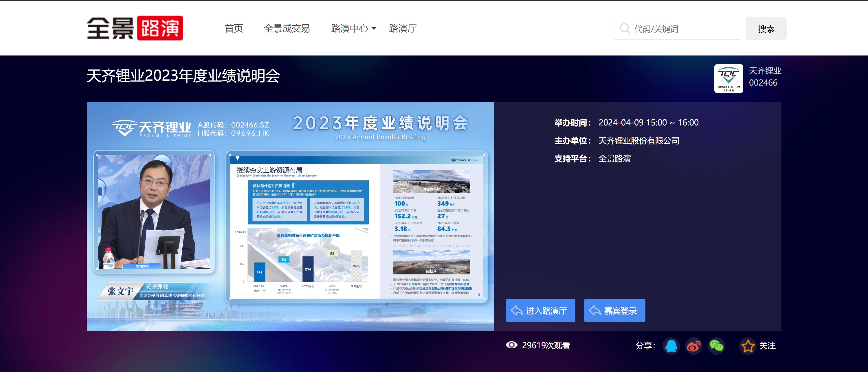This screenshot has width=868, height=372.
Task: Open the roadshow video preview thumbnail
Action: [x=291, y=216]
